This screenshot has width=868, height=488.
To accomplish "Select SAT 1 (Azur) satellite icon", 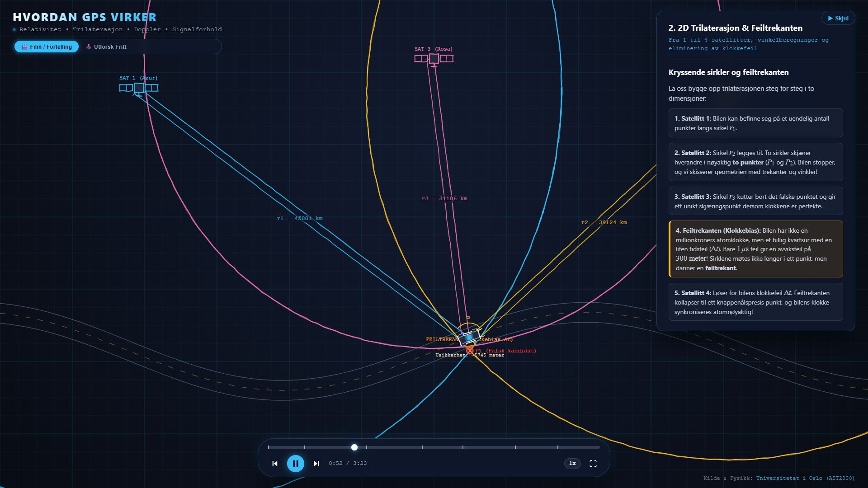I will coord(139,88).
